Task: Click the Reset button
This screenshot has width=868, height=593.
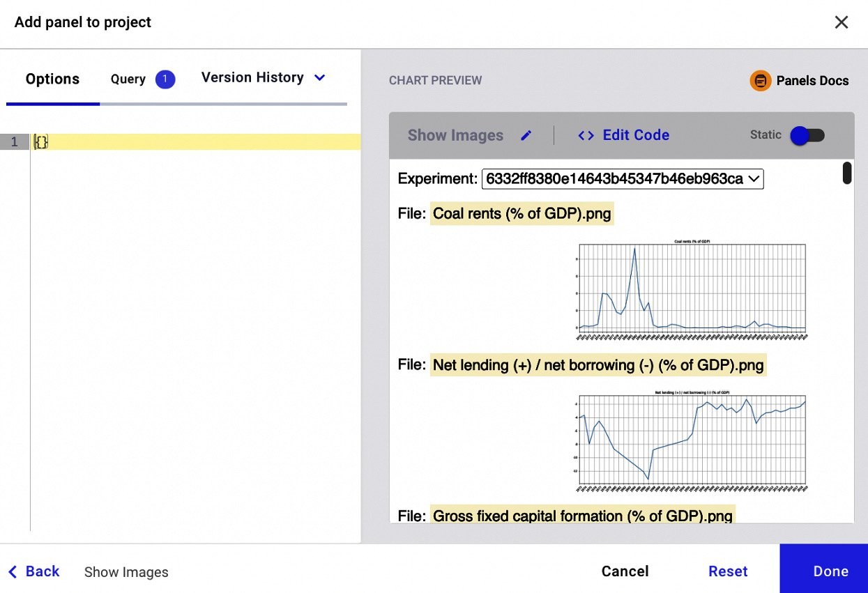Action: coord(728,571)
